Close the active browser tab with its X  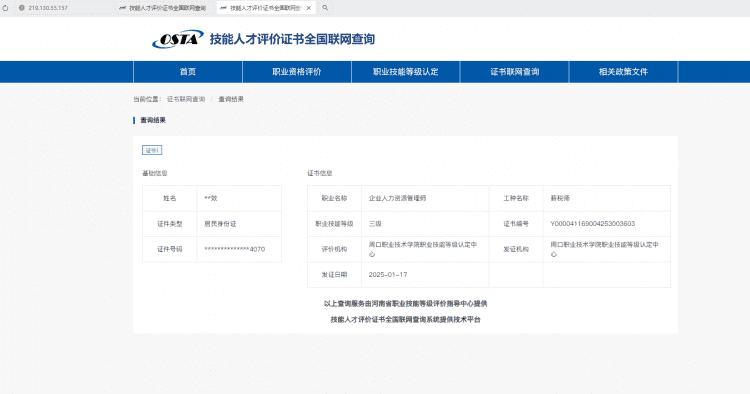click(x=309, y=8)
